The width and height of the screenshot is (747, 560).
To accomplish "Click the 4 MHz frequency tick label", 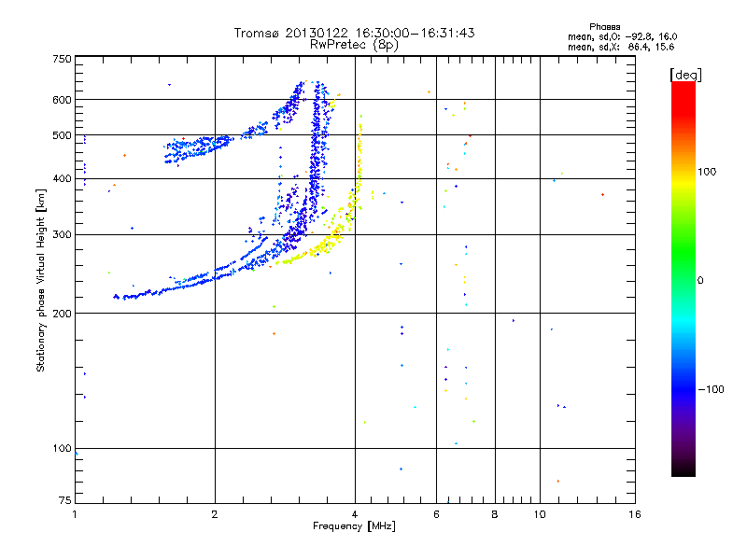I will pyautogui.click(x=355, y=514).
